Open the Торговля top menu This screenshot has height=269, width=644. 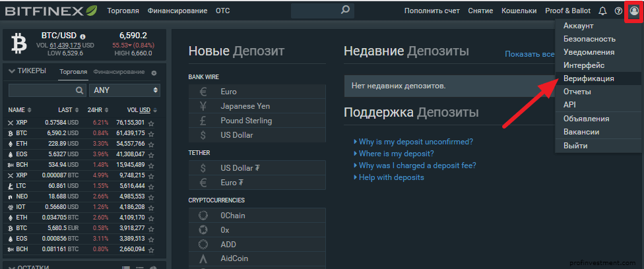pos(123,11)
